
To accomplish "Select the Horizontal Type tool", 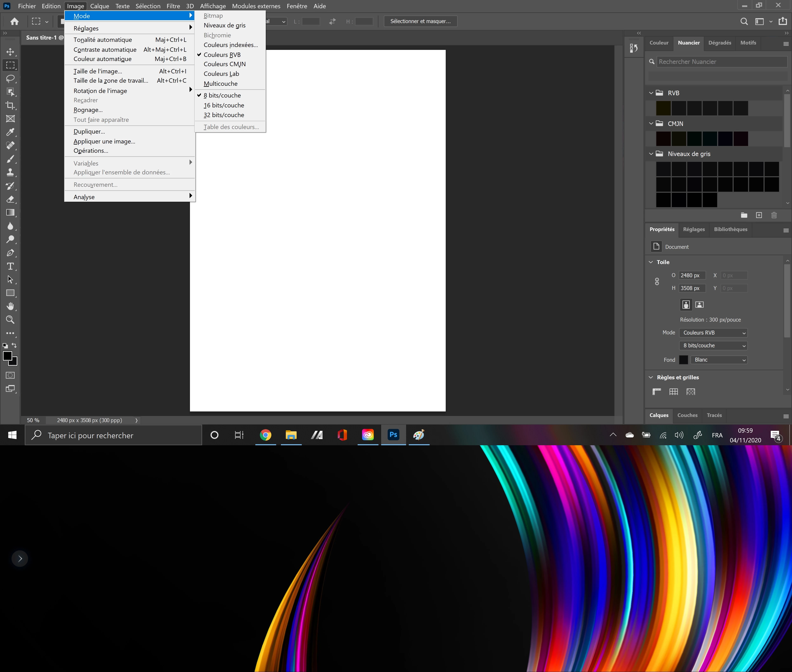I will pyautogui.click(x=10, y=266).
